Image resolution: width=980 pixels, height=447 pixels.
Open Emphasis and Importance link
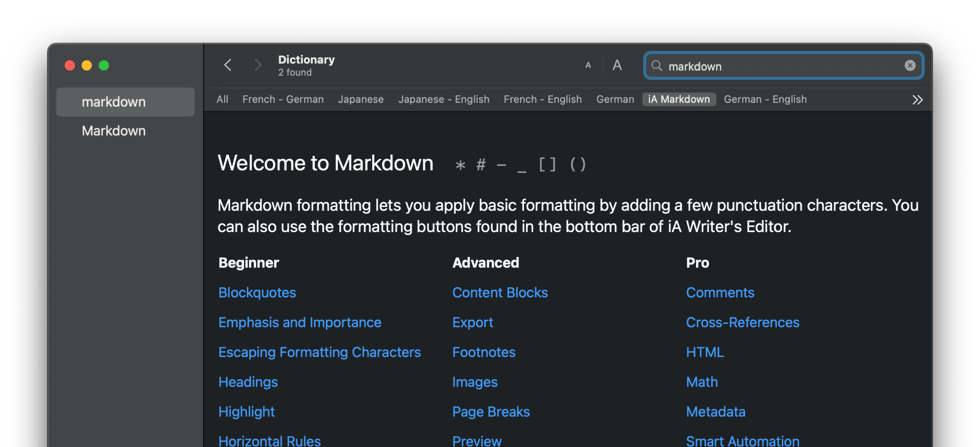(x=300, y=323)
